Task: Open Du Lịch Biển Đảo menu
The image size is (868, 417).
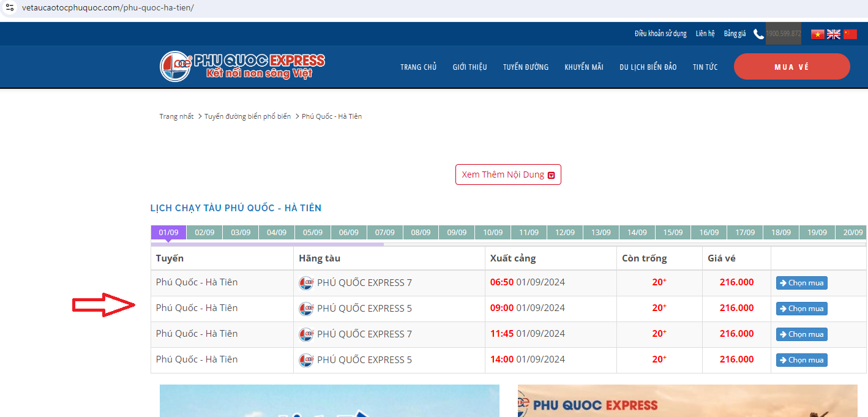Action: pyautogui.click(x=648, y=67)
